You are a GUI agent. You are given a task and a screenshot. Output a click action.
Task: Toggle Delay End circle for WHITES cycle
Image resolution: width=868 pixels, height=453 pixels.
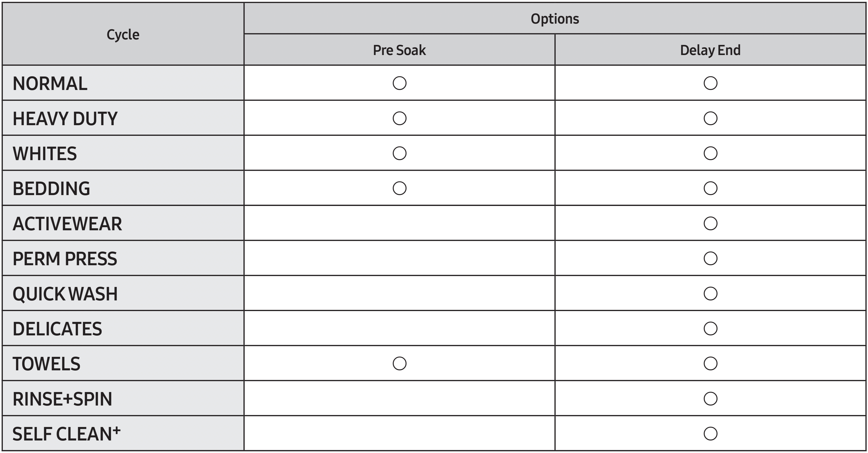pos(710,153)
